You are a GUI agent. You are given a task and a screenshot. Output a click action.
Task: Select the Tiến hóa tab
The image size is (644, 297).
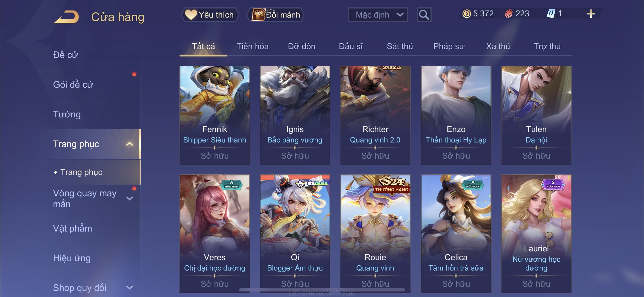click(x=252, y=46)
